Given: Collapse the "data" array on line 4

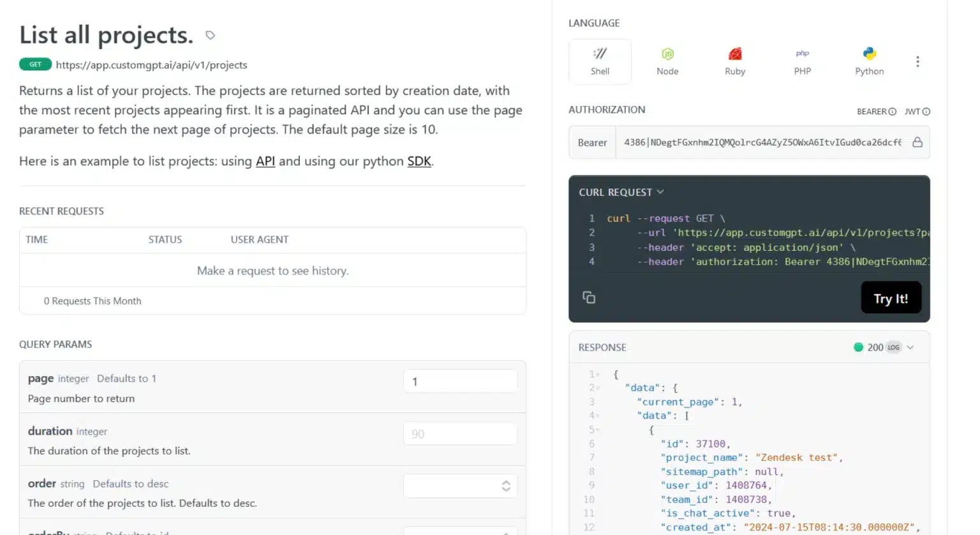Looking at the screenshot, I should [x=598, y=416].
